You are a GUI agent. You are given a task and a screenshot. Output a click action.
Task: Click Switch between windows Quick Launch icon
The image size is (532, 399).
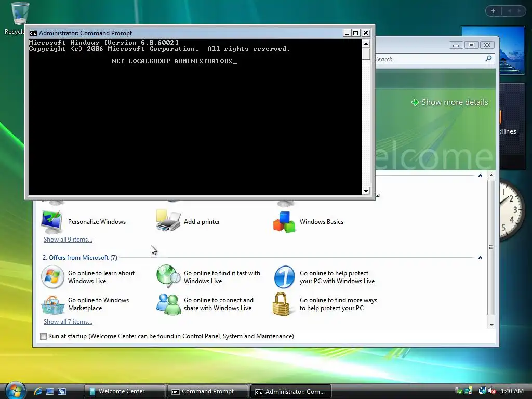click(62, 391)
